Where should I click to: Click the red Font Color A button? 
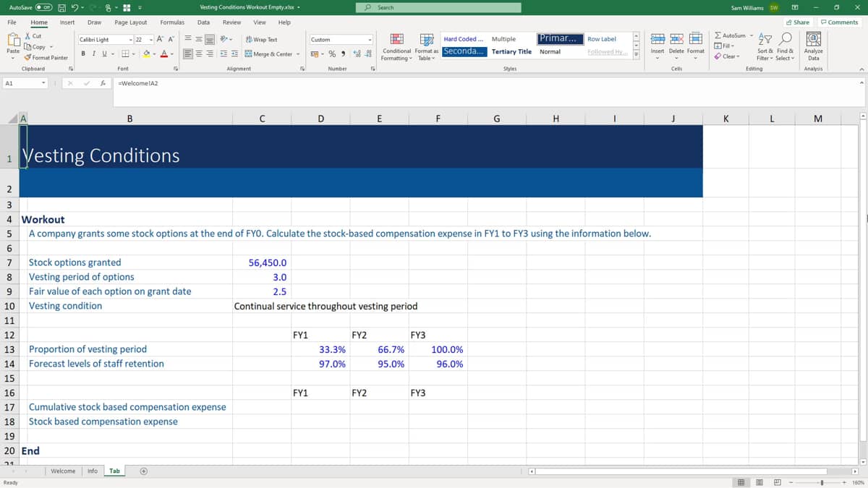(163, 54)
